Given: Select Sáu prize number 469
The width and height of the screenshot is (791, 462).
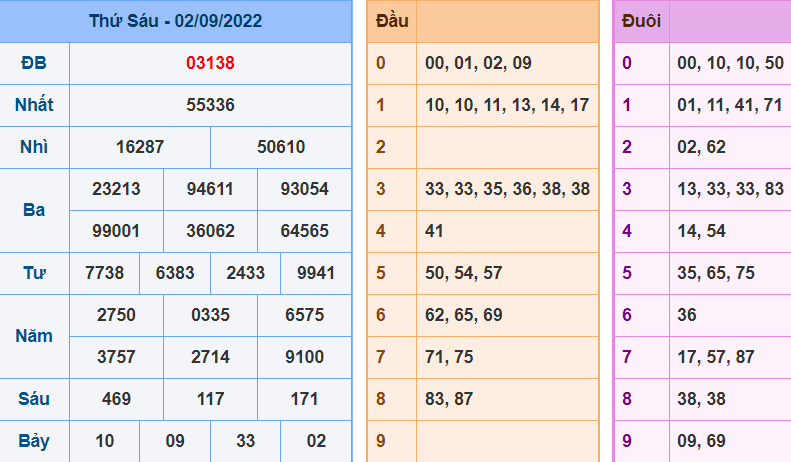Looking at the screenshot, I should click(116, 399).
